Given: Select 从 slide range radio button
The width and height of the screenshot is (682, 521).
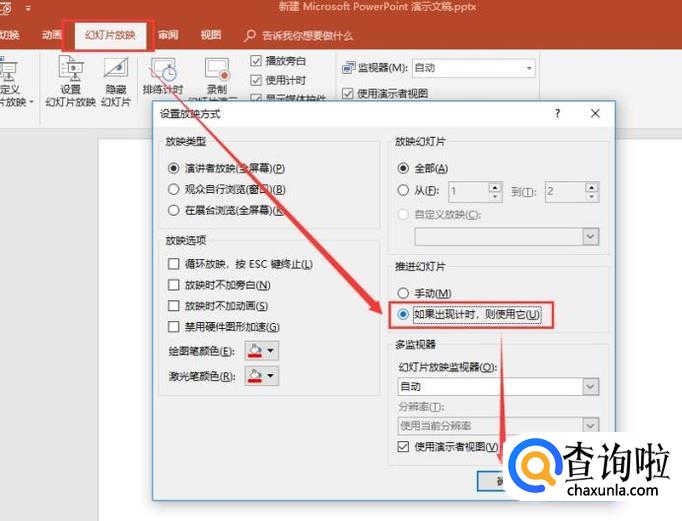Looking at the screenshot, I should coord(403,190).
